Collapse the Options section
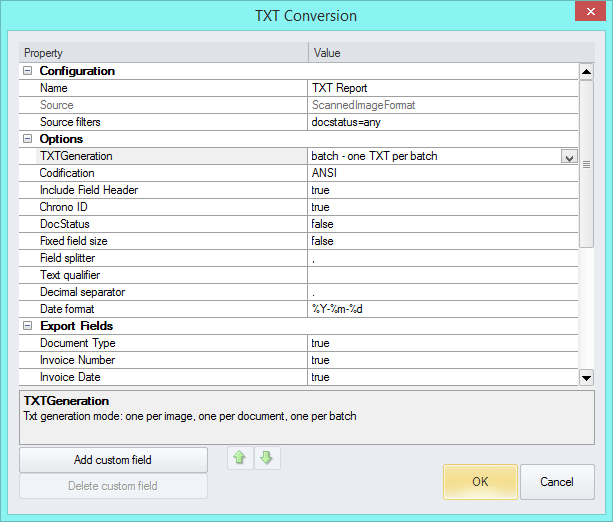Screen dimensions: 613x522 coord(27,139)
